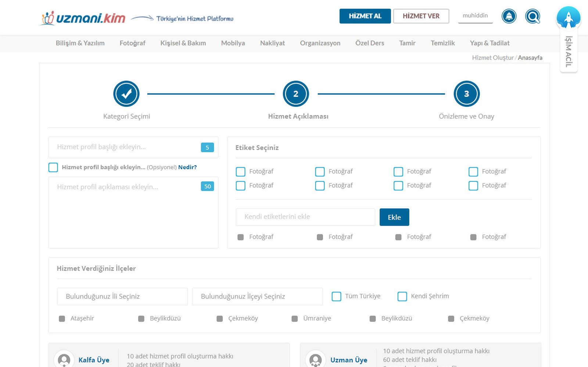Screen dimensions: 588x367
Task: Focus the Kendi etiketlerini ekle field
Action: tap(305, 217)
